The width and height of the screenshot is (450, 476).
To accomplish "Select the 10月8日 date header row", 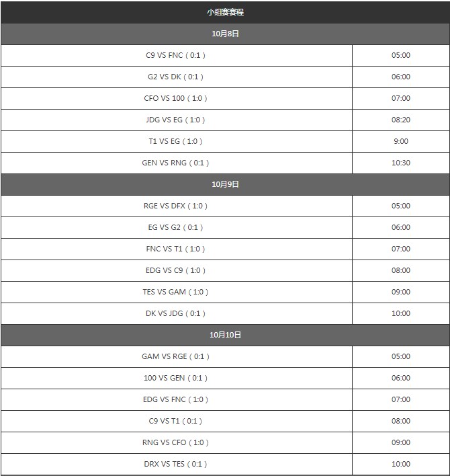I will pyautogui.click(x=225, y=34).
